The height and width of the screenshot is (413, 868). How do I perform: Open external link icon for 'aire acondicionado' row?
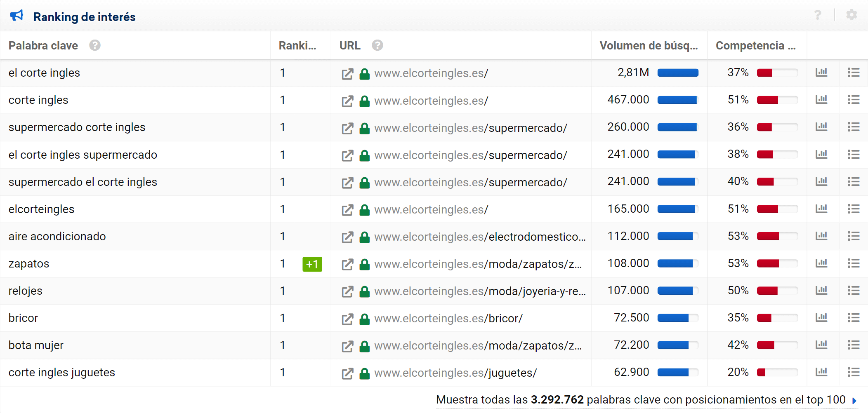pyautogui.click(x=347, y=237)
